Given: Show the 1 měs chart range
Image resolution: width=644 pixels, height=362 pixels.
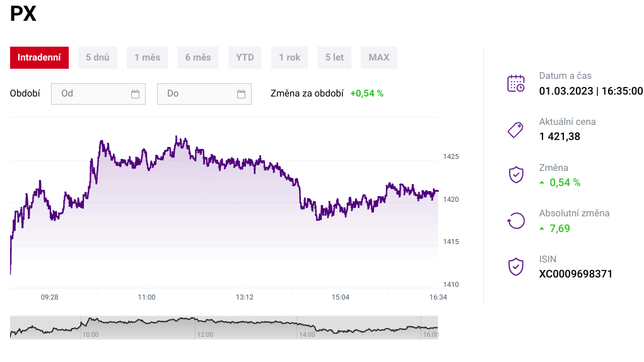Looking at the screenshot, I should [x=147, y=57].
